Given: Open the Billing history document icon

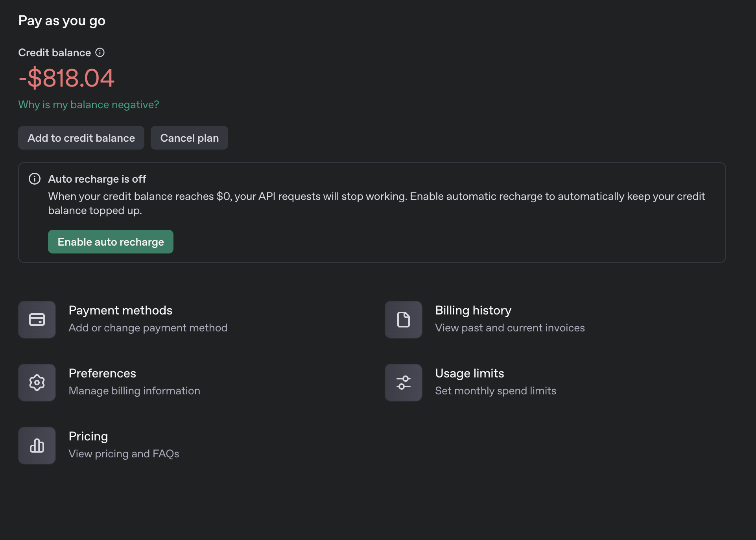Looking at the screenshot, I should [403, 320].
